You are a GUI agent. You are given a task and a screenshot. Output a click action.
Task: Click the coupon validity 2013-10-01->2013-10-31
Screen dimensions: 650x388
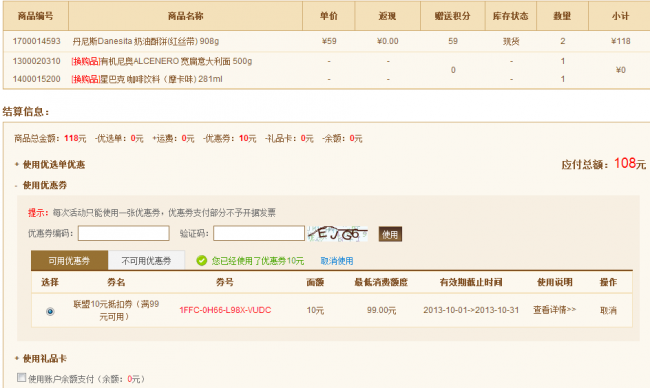(x=471, y=310)
